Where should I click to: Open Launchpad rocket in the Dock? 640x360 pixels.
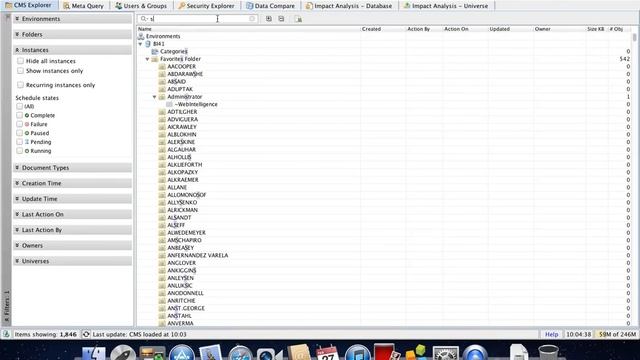[123, 353]
